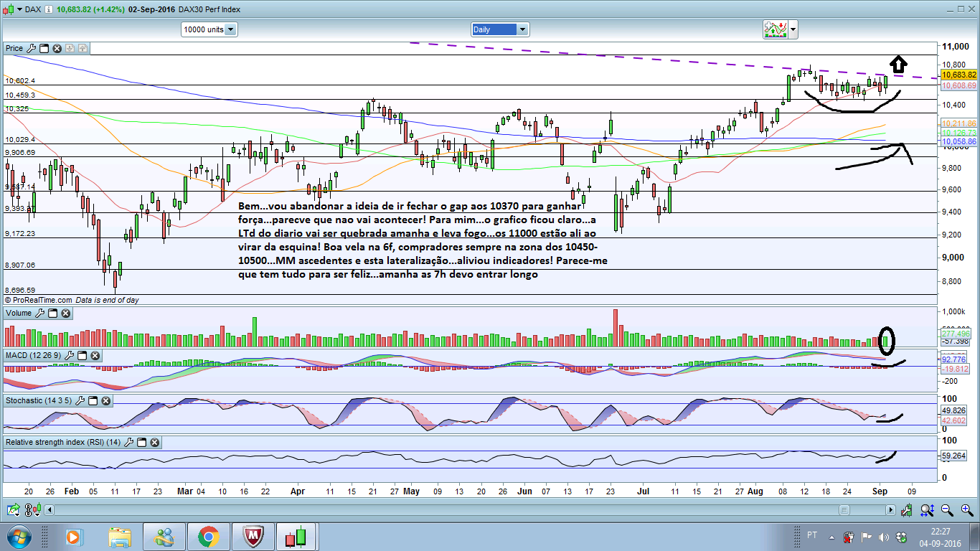Image resolution: width=980 pixels, height=551 pixels.
Task: Click the 8,907.06 price level label
Action: tap(20, 265)
